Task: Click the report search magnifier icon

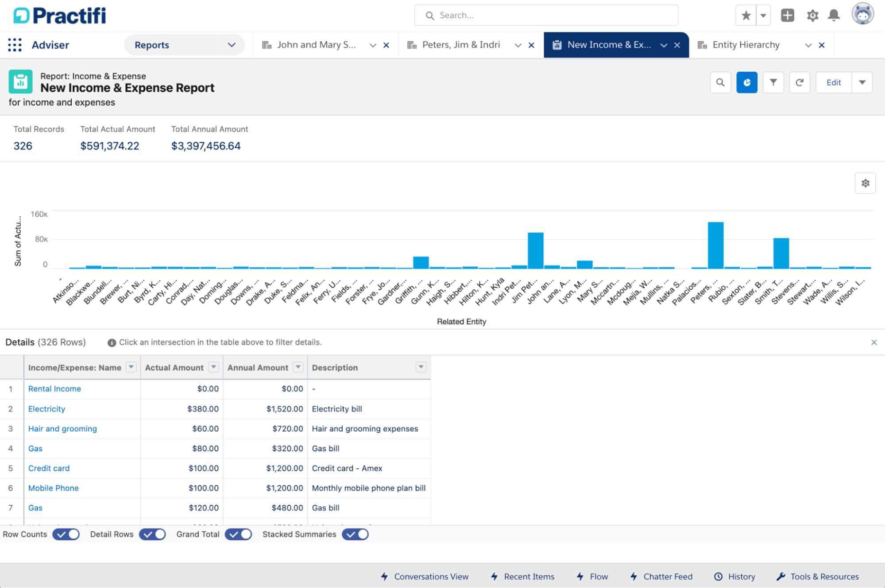Action: pos(720,82)
